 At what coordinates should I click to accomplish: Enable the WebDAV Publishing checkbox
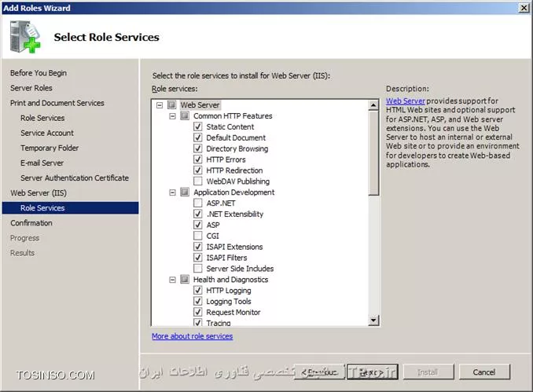[198, 181]
